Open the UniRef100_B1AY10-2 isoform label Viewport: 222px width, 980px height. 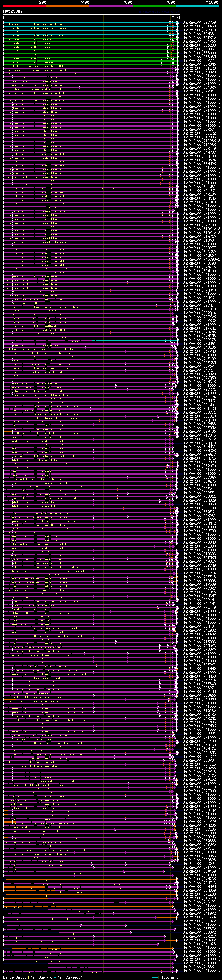202,229
